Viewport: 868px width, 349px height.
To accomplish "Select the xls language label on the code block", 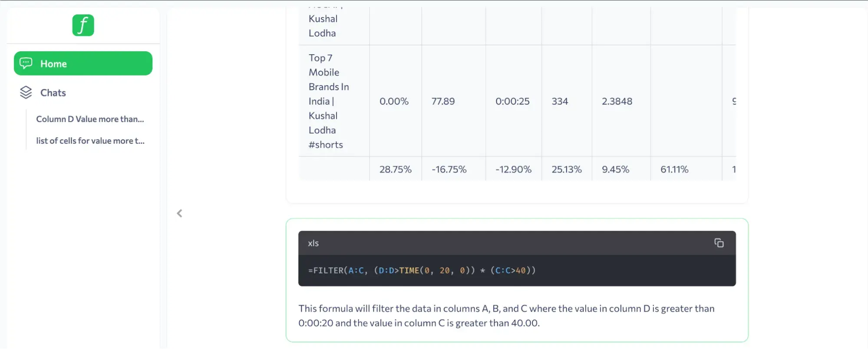I will (313, 243).
